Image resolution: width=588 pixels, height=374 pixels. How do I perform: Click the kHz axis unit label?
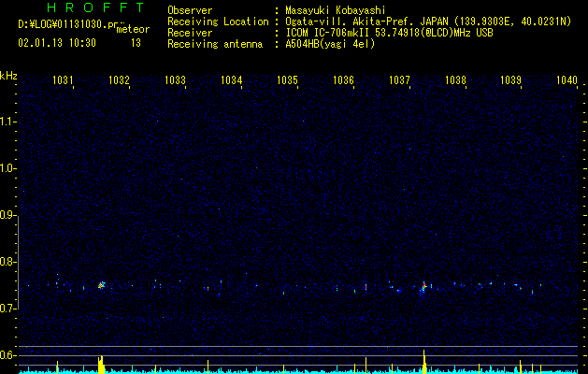pos(8,76)
